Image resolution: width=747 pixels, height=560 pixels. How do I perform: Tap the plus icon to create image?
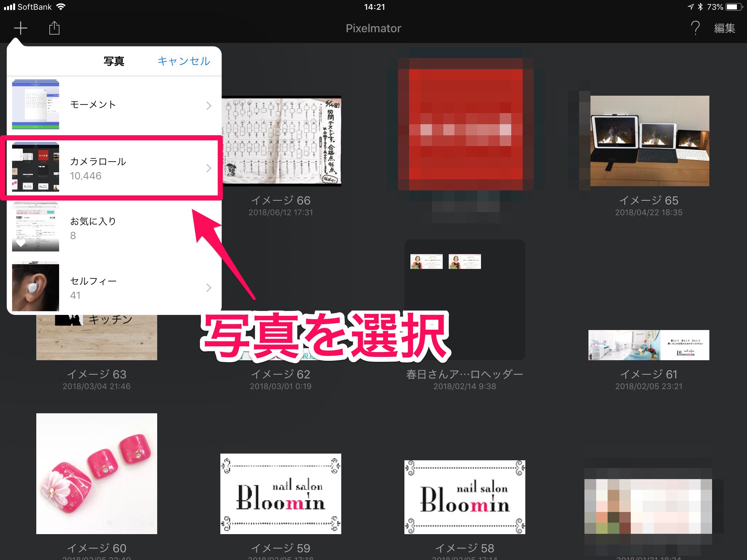coord(20,28)
